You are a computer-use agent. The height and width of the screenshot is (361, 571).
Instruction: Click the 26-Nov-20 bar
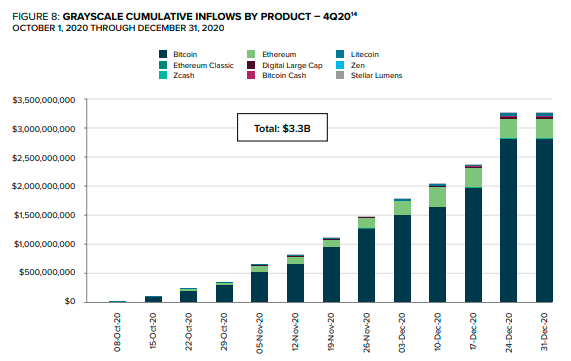tap(366, 259)
